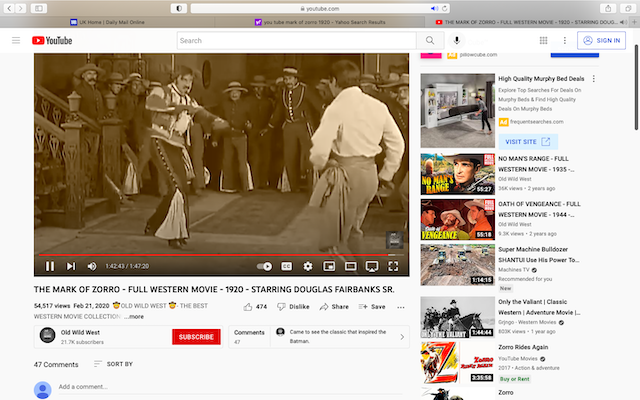Open SORT BY comments dropdown
The image size is (640, 400).
tap(113, 364)
